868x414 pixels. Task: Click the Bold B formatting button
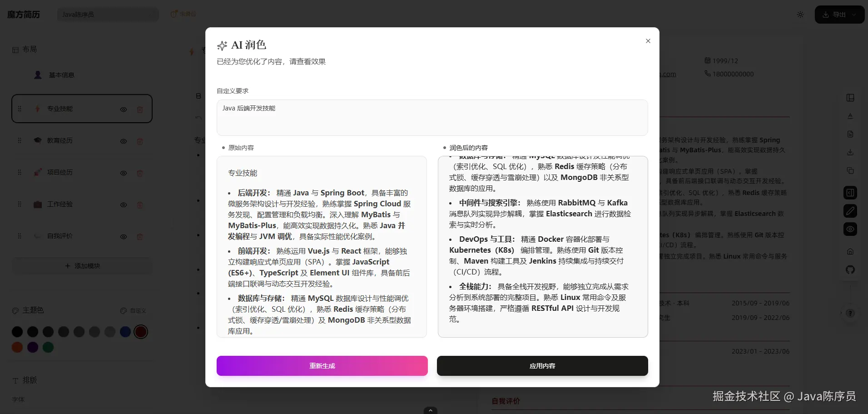[198, 96]
